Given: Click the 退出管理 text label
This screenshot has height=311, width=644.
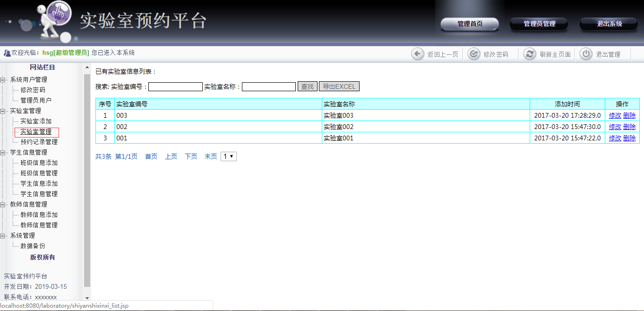Looking at the screenshot, I should point(608,54).
